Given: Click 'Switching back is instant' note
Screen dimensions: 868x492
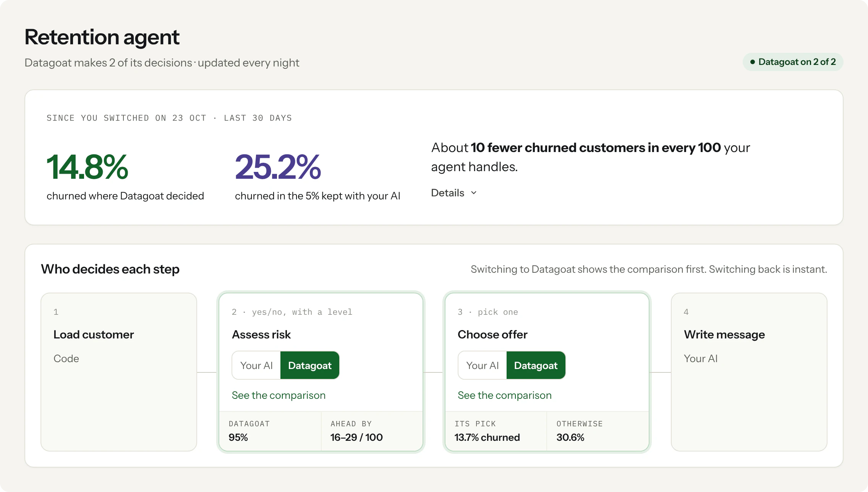Looking at the screenshot, I should (x=768, y=269).
